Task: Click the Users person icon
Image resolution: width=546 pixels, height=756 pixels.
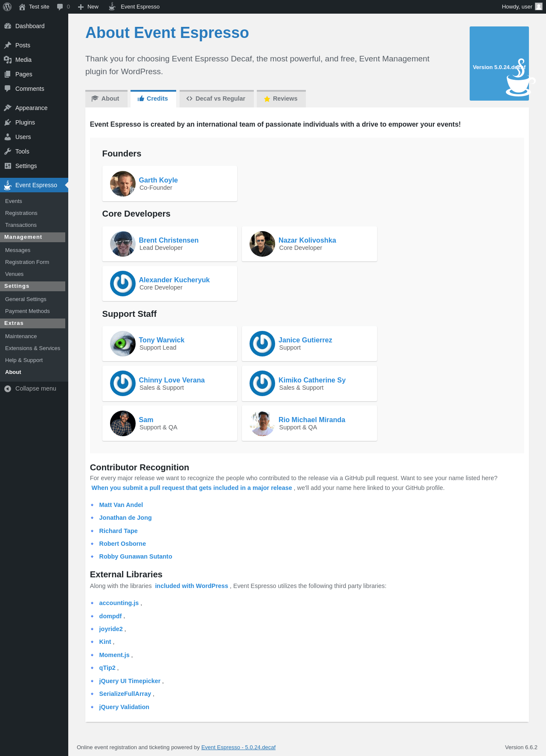Action: click(8, 137)
